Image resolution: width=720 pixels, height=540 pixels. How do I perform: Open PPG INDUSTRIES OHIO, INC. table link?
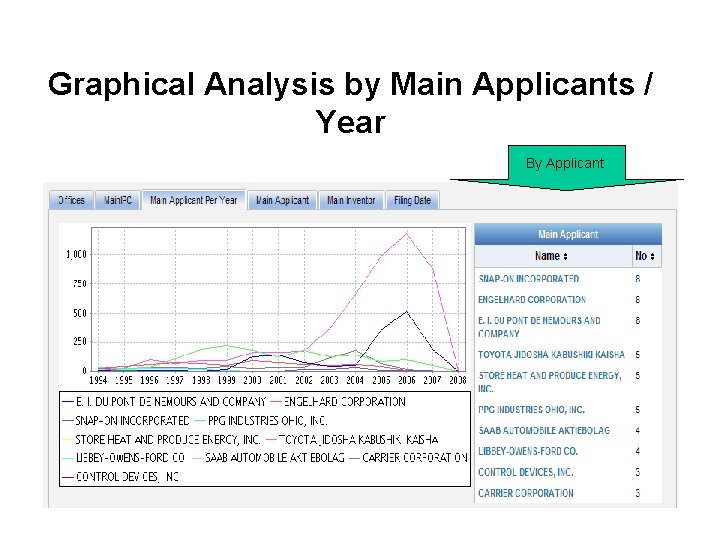click(531, 410)
